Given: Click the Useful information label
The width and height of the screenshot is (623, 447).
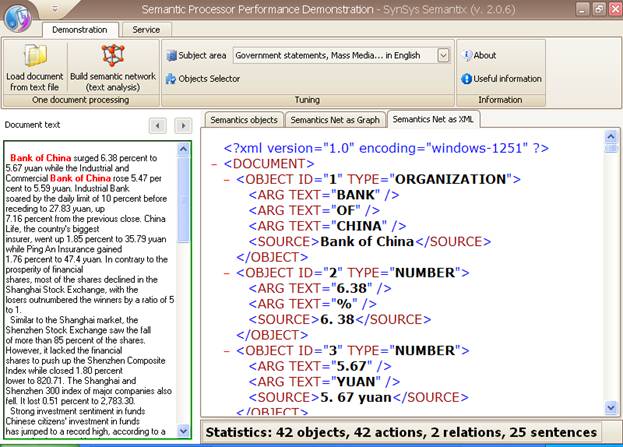Looking at the screenshot, I should (x=507, y=79).
